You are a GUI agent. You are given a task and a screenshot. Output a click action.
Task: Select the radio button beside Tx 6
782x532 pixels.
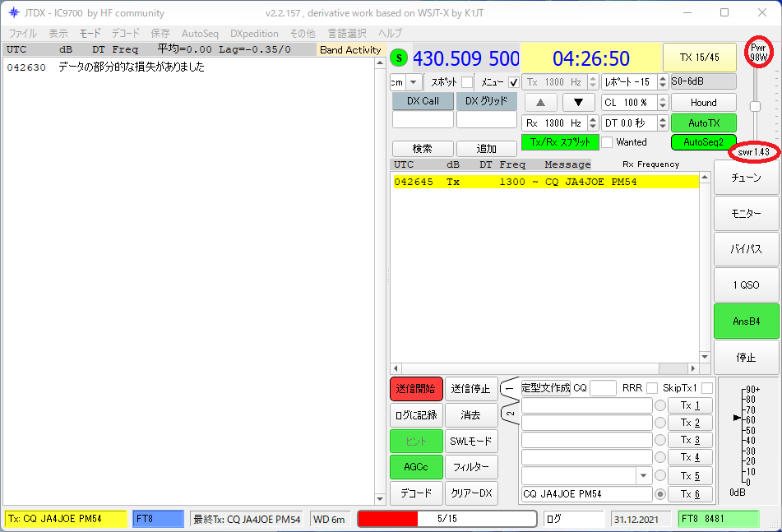660,494
